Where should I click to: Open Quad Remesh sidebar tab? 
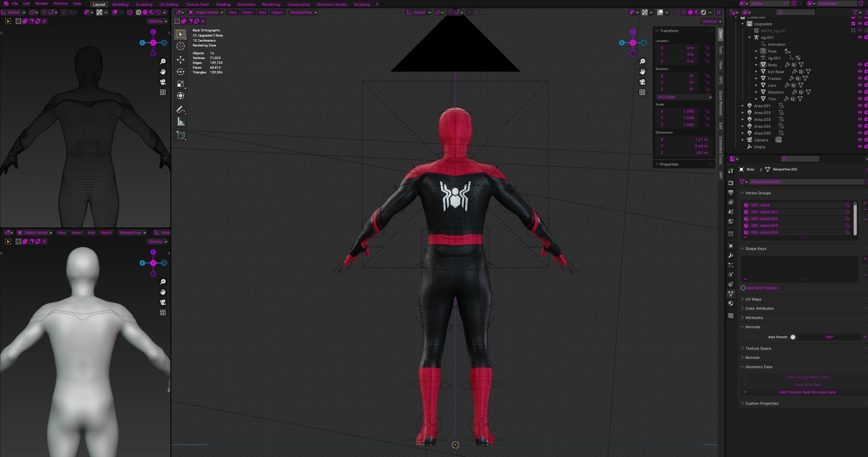[721, 103]
